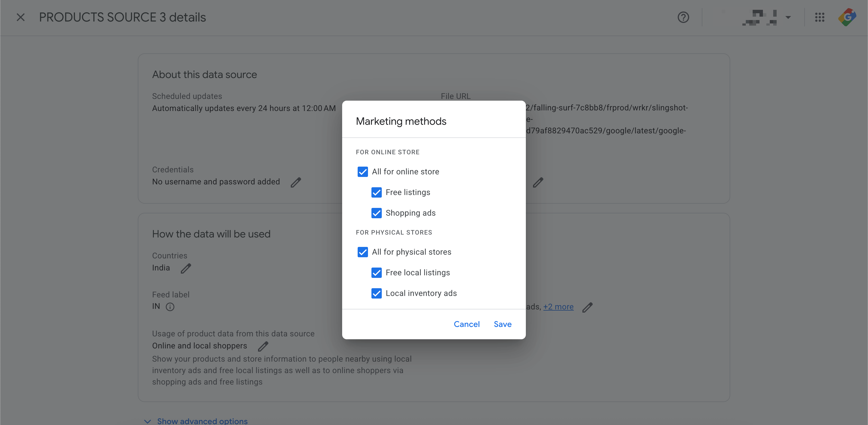The width and height of the screenshot is (868, 425).
Task: Open the account switcher dropdown arrow
Action: point(788,17)
